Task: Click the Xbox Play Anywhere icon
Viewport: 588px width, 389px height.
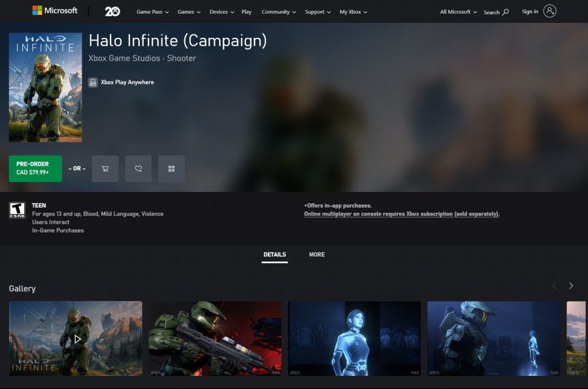Action: [x=93, y=82]
